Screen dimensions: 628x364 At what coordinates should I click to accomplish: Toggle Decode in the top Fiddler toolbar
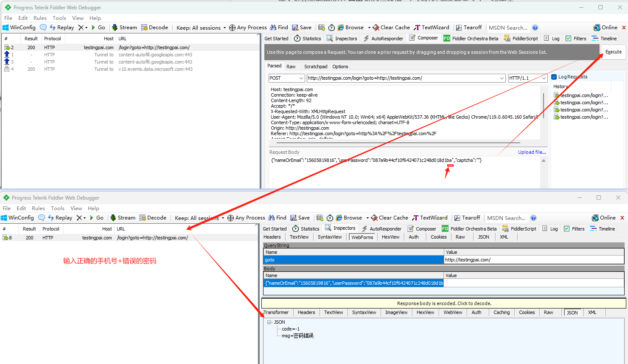(x=154, y=28)
